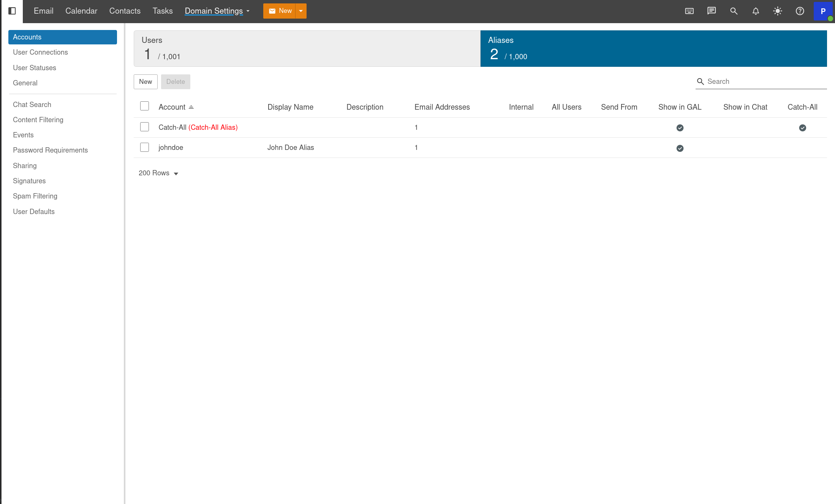The height and width of the screenshot is (504, 835).
Task: Toggle the light/dark theme sun icon
Action: pos(778,11)
